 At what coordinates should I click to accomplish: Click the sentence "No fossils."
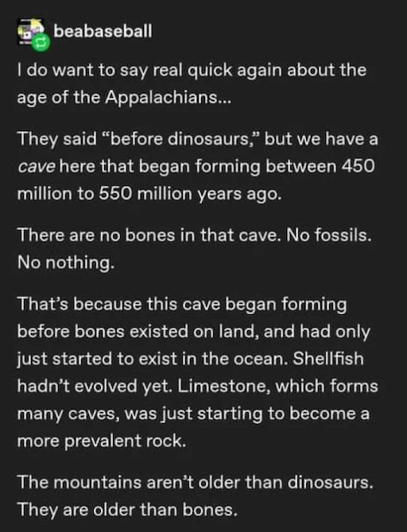[x=329, y=235]
